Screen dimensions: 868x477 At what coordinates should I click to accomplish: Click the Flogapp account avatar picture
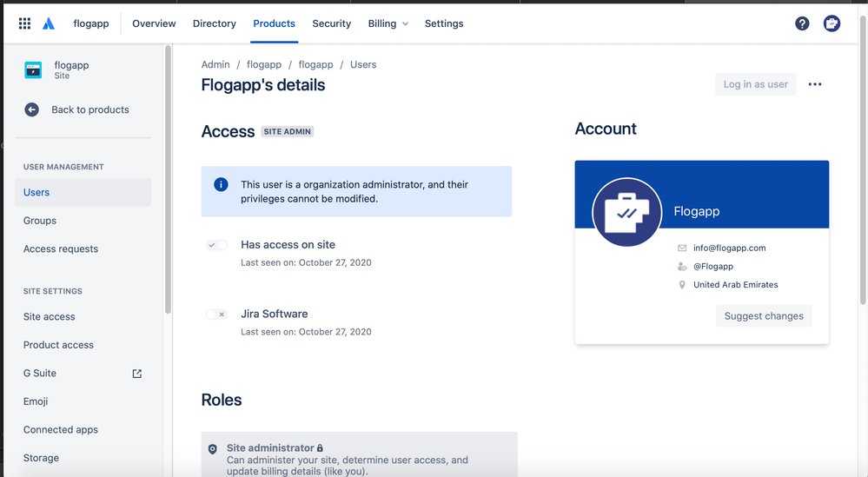(626, 212)
